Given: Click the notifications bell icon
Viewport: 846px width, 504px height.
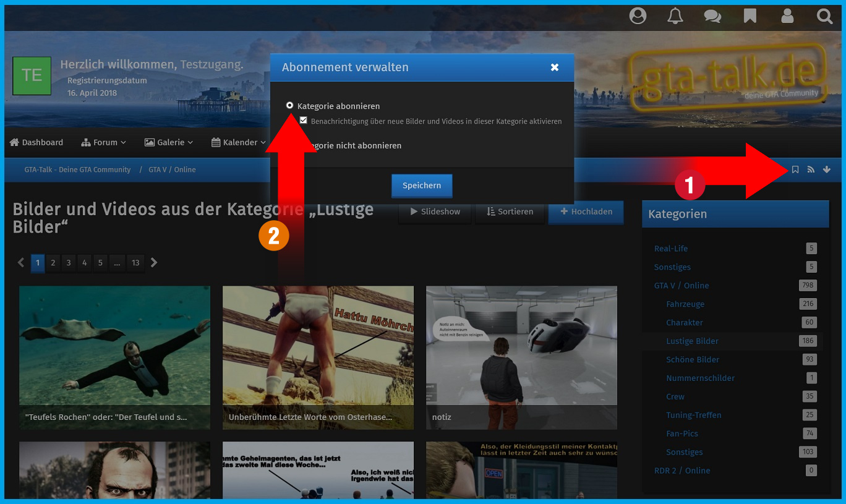Looking at the screenshot, I should pos(675,16).
